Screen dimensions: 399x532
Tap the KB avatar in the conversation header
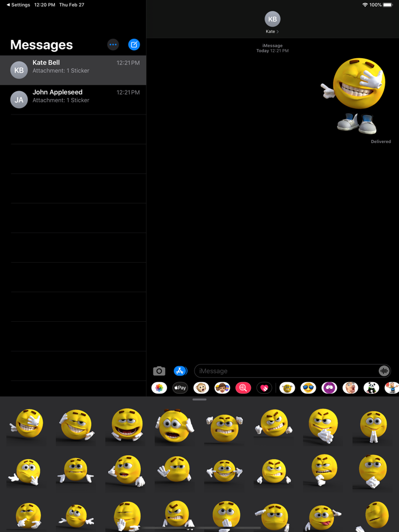click(x=272, y=19)
